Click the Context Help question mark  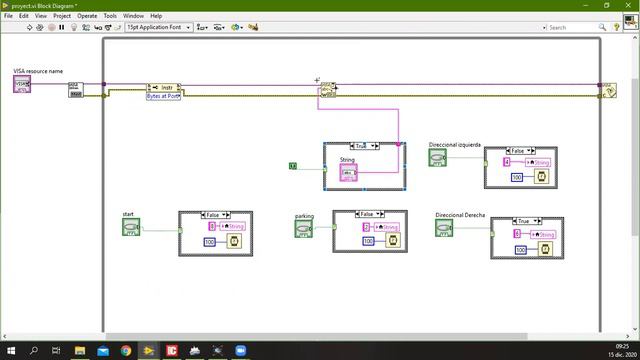click(616, 27)
